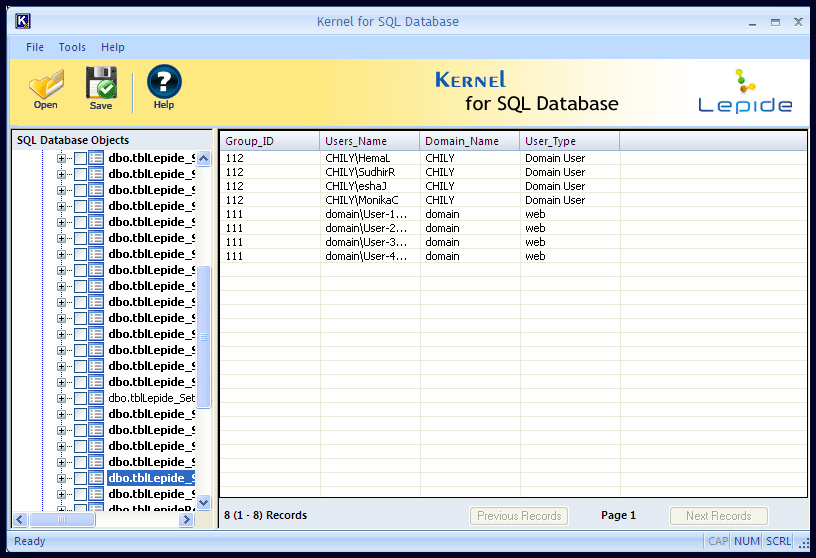Click the User_Type column header

pos(569,141)
